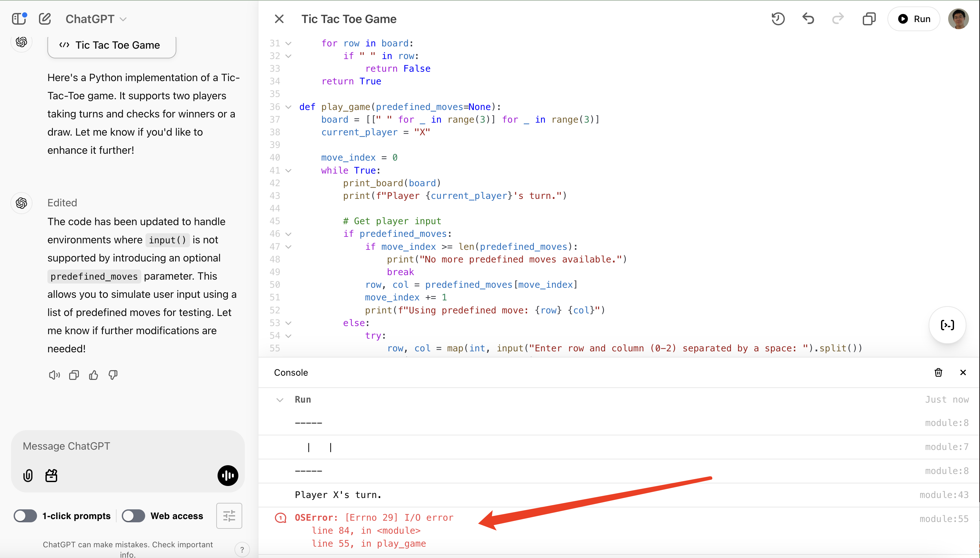Click the thumbs up feedback icon
This screenshot has width=980, height=558.
94,375
